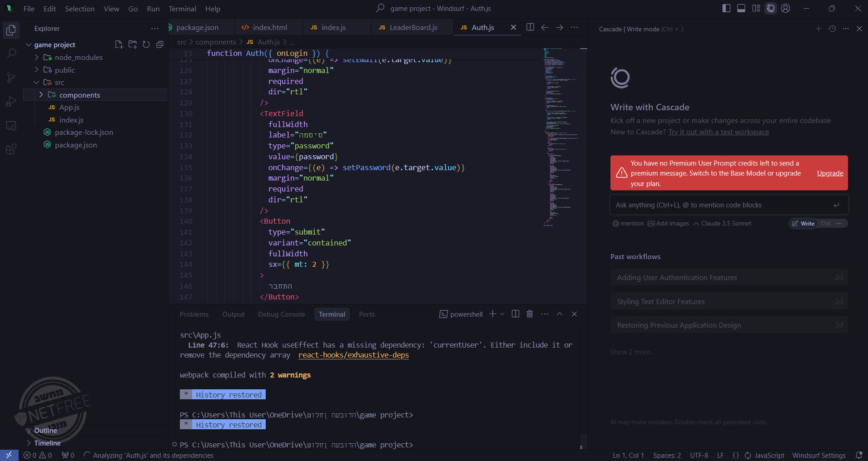Screen dimensions: 868x461
Task: Click the New File icon in Explorer
Action: point(119,44)
